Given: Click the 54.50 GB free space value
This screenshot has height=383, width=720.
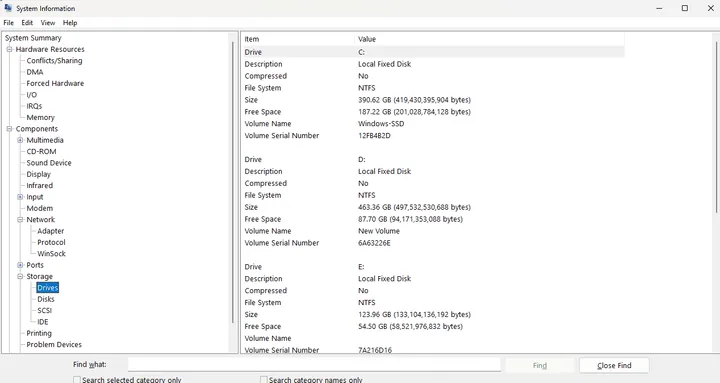Looking at the screenshot, I should tap(411, 327).
